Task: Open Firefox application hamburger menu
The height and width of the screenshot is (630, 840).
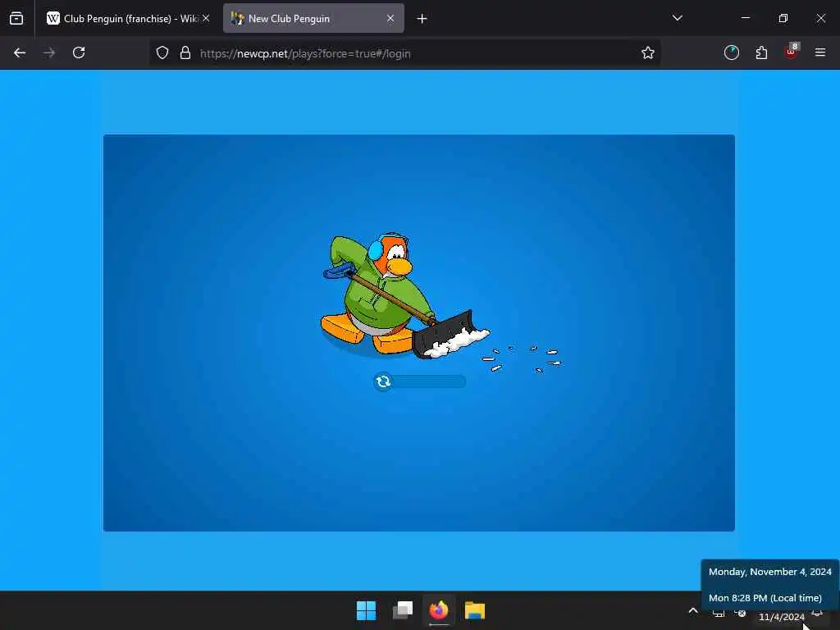Action: pos(820,52)
